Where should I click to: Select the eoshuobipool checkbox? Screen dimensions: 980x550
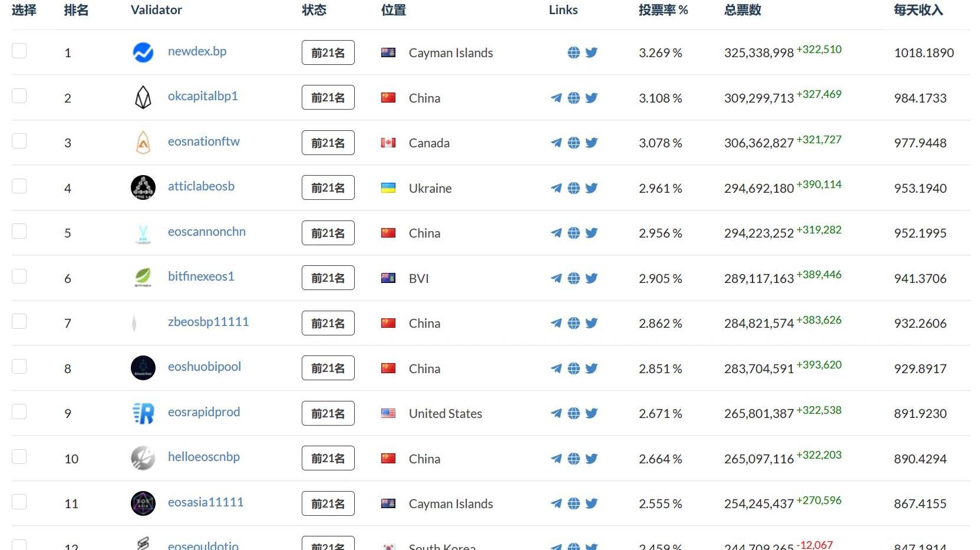point(19,366)
